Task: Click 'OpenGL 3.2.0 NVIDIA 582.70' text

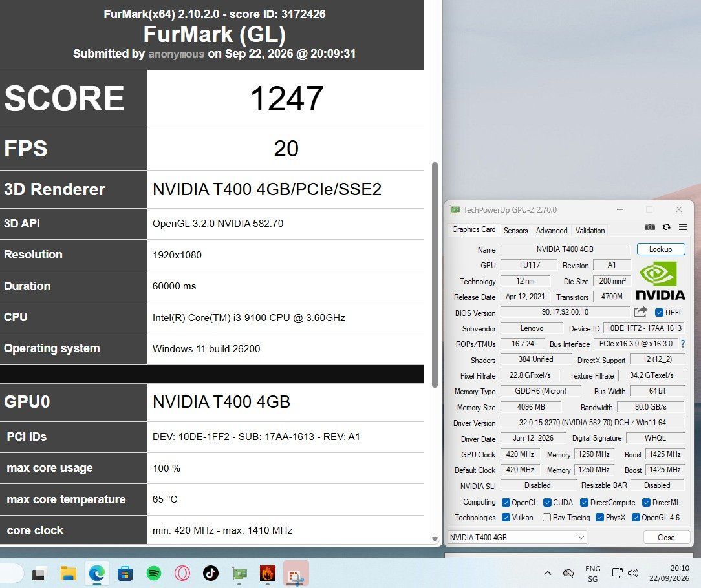Action: 218,224
